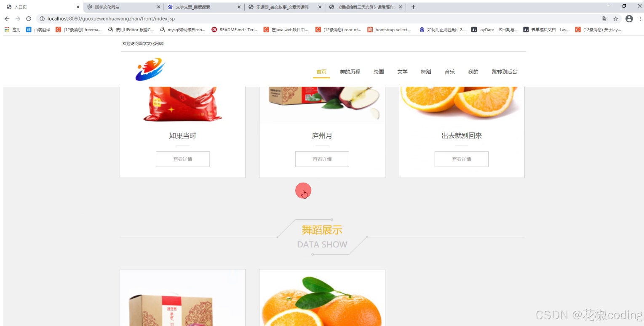The image size is (644, 326).
Task: Click the Chrome profile avatar icon
Action: (x=629, y=19)
